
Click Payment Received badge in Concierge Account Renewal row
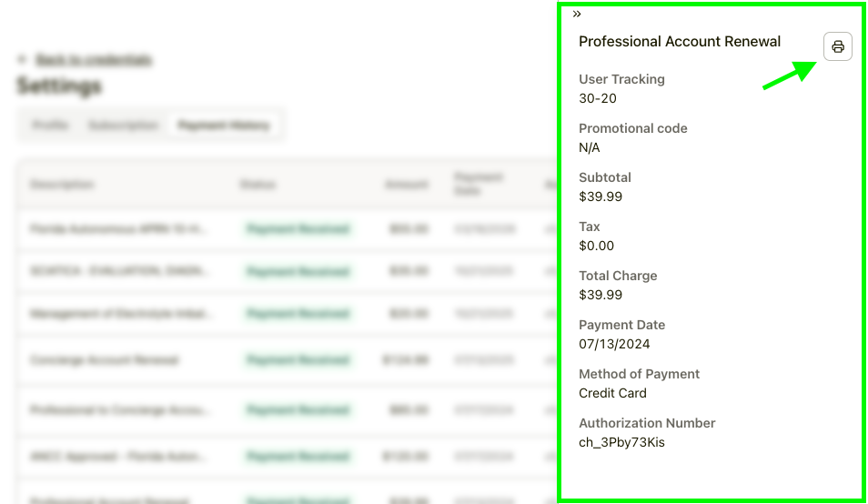click(298, 360)
